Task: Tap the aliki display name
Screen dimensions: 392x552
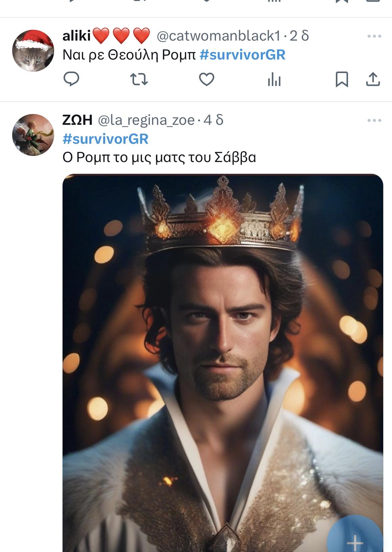Action: (x=77, y=36)
